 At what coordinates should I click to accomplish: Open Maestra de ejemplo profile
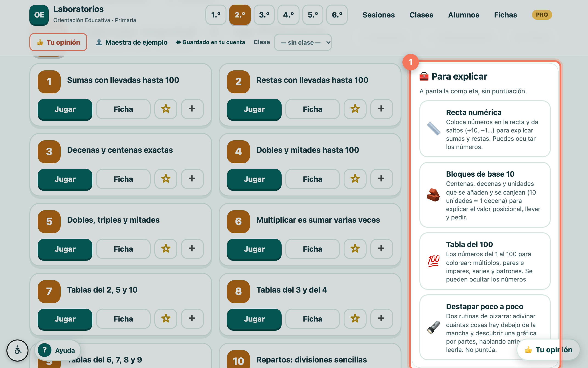131,42
